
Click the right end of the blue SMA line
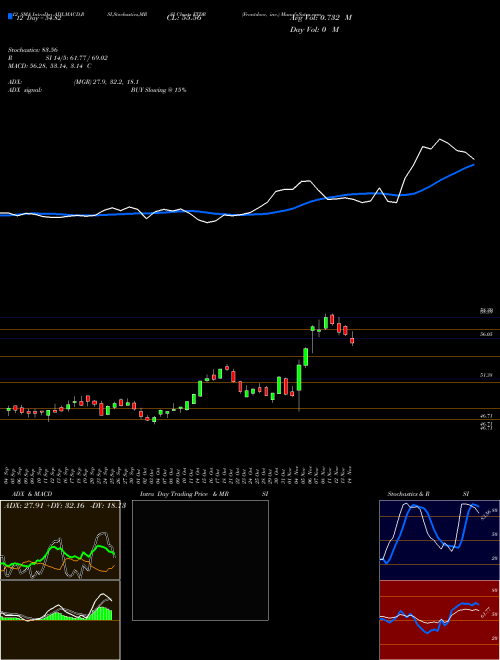(x=474, y=165)
